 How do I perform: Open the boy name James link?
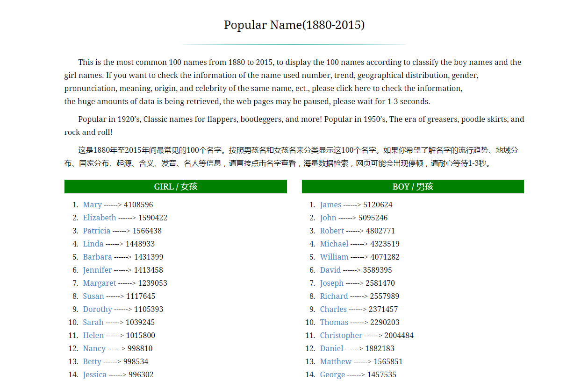click(x=330, y=205)
